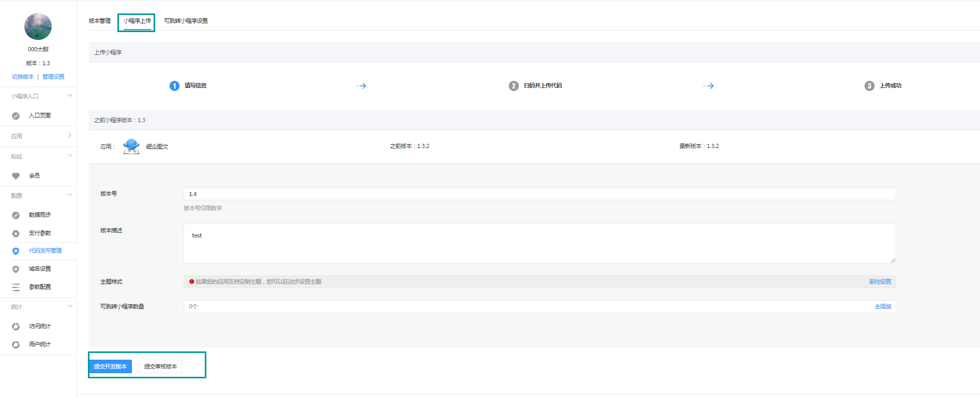Switch to the 版本管理 tab
The height and width of the screenshot is (398, 980).
click(x=100, y=21)
